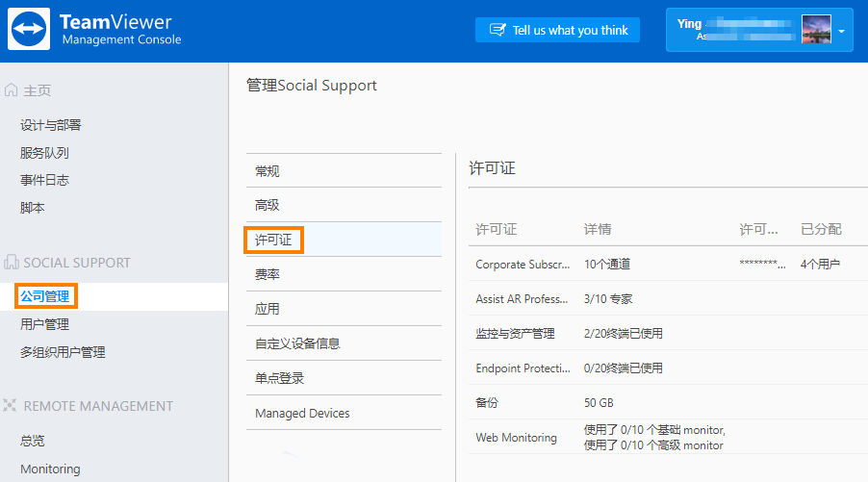This screenshot has height=482, width=868.
Task: Click the 主页 home label
Action: click(38, 90)
